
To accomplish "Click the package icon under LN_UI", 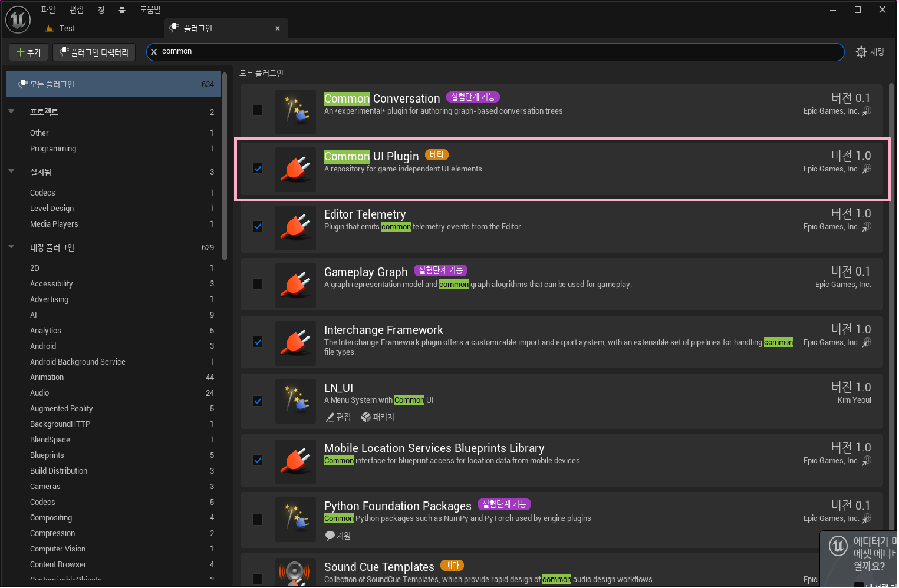I will pos(366,417).
